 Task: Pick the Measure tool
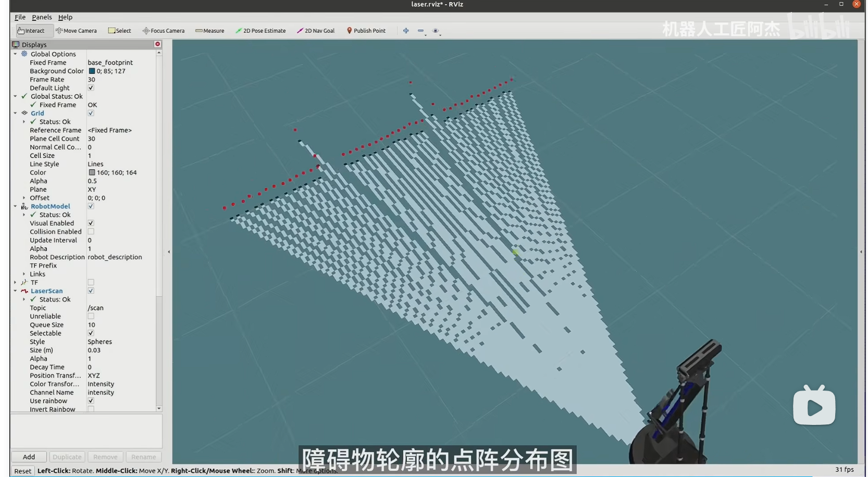pyautogui.click(x=209, y=31)
